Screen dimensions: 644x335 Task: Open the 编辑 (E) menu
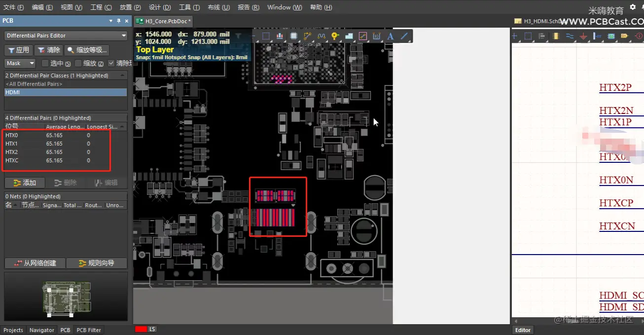[42, 7]
